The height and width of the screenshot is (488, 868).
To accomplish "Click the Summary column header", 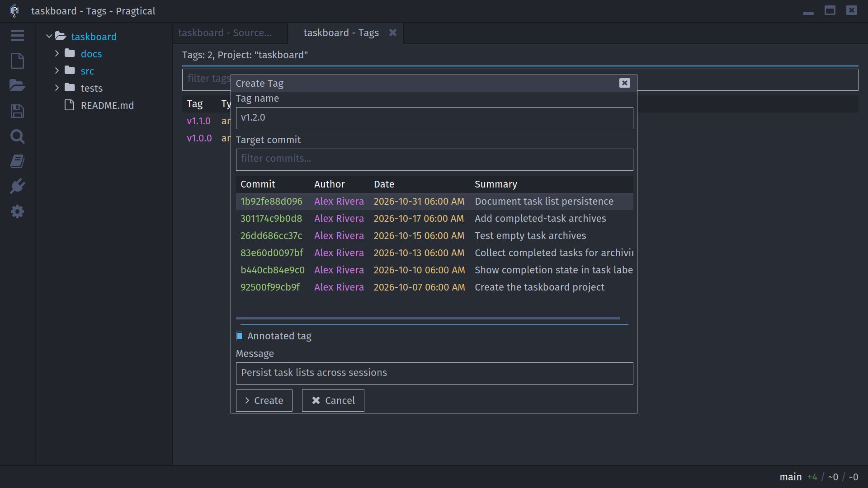I will tap(495, 184).
